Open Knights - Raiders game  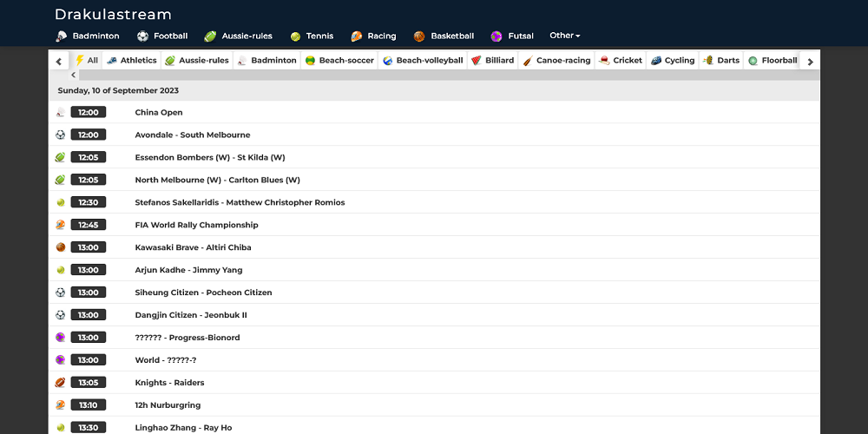[169, 383]
